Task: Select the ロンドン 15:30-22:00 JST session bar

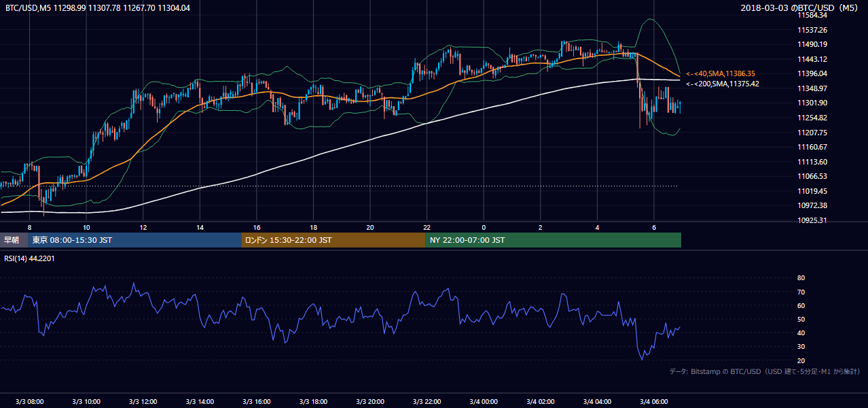Action: (x=333, y=240)
